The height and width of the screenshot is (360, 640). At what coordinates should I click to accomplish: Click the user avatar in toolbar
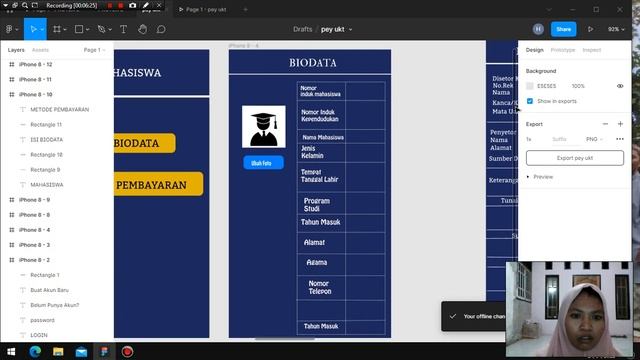click(538, 29)
